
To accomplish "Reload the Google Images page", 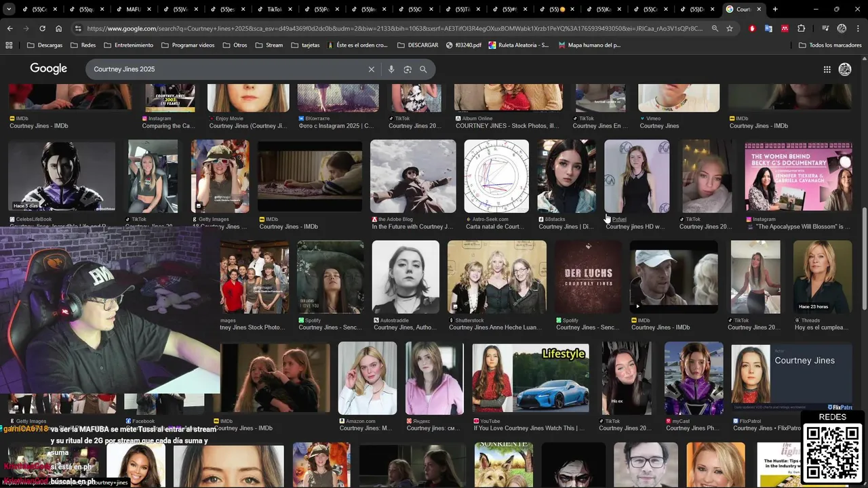I will pos(42,28).
